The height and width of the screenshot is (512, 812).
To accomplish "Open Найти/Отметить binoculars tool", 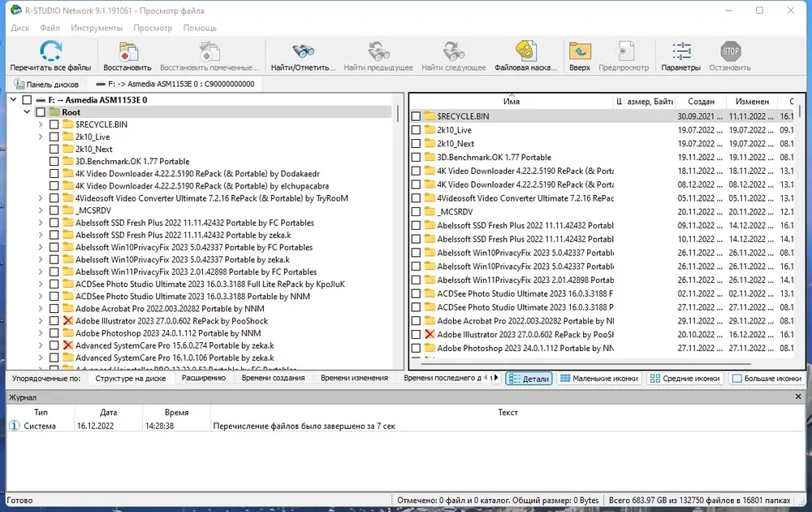I will click(303, 50).
